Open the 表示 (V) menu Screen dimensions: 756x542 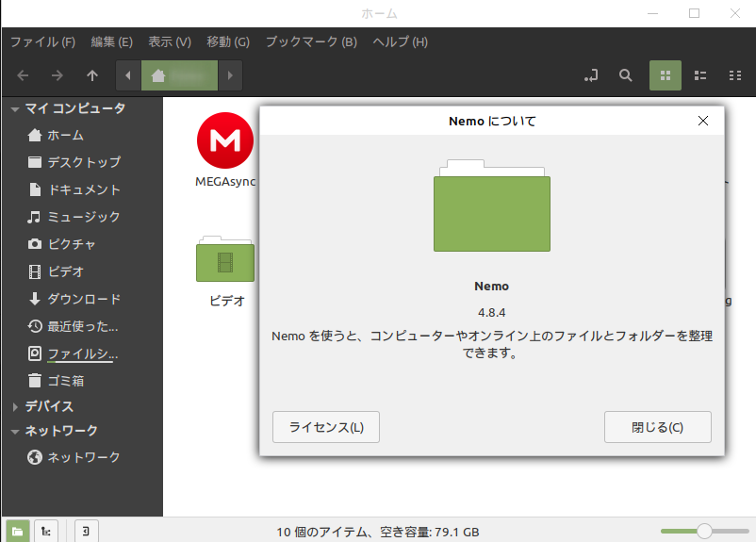[x=170, y=42]
